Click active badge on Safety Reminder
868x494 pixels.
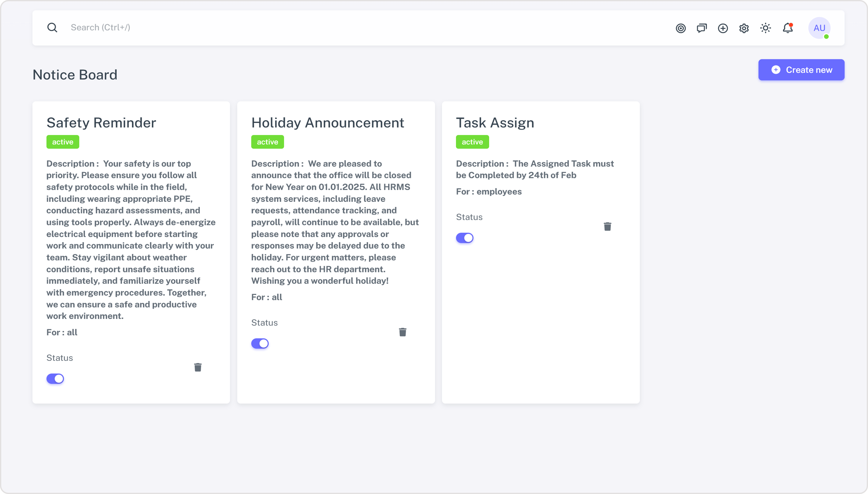pos(63,142)
